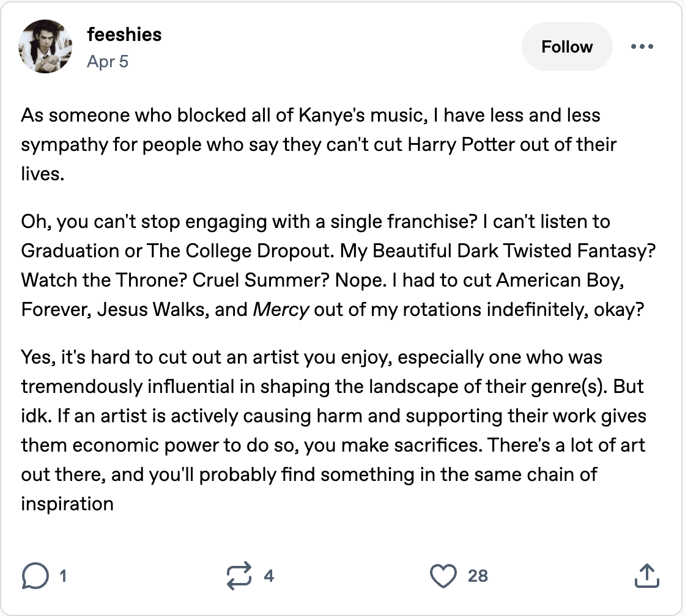This screenshot has height=616, width=685.
Task: Open feeshies' profile from the avatar picture
Action: 46,47
